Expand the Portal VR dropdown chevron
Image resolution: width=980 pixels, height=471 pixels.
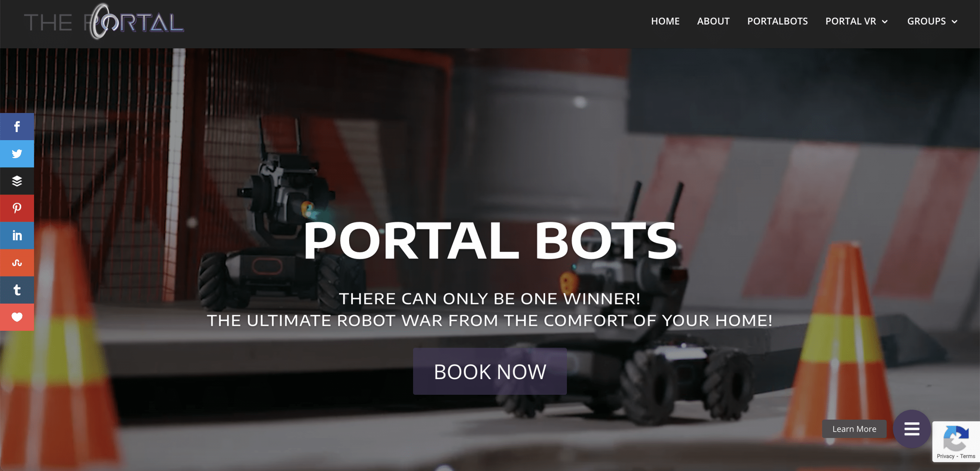click(x=885, y=22)
